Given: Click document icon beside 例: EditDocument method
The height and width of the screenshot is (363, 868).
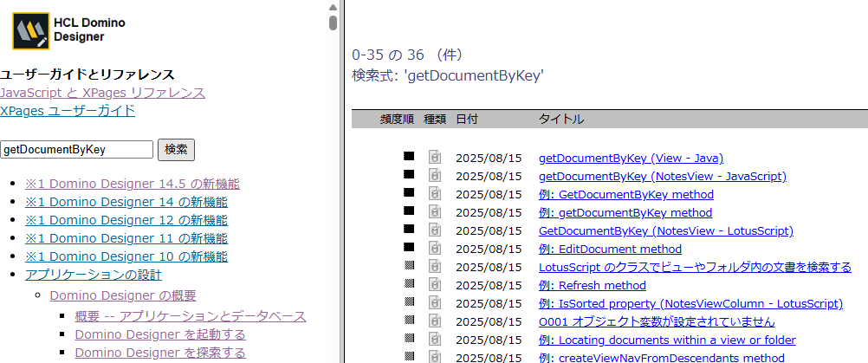Looking at the screenshot, I should coord(435,249).
